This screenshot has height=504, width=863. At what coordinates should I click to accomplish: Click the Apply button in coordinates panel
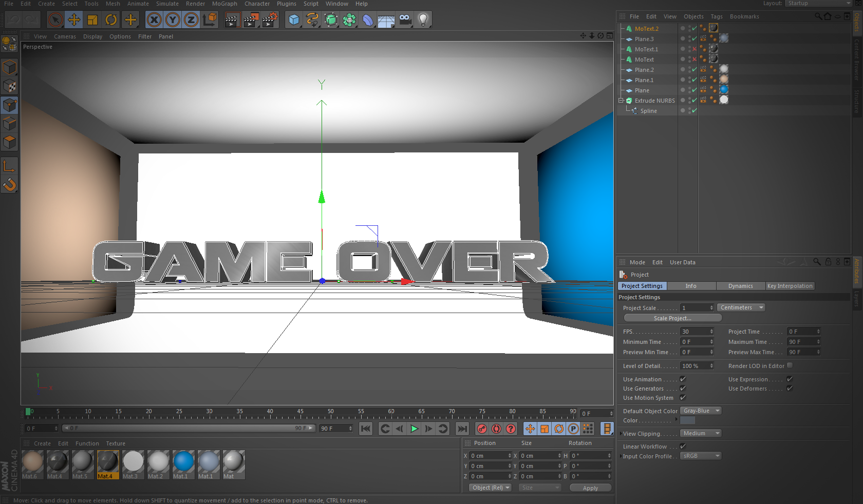[x=590, y=488]
